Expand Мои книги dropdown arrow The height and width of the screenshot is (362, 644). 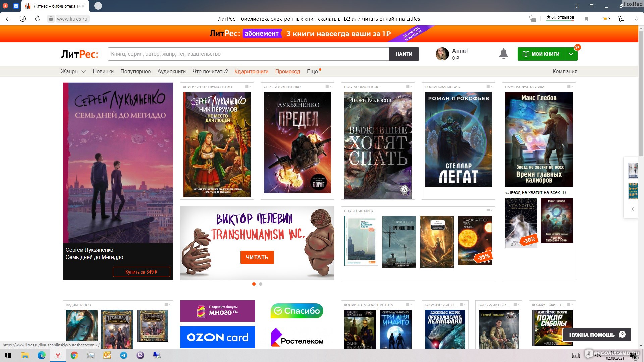[571, 54]
